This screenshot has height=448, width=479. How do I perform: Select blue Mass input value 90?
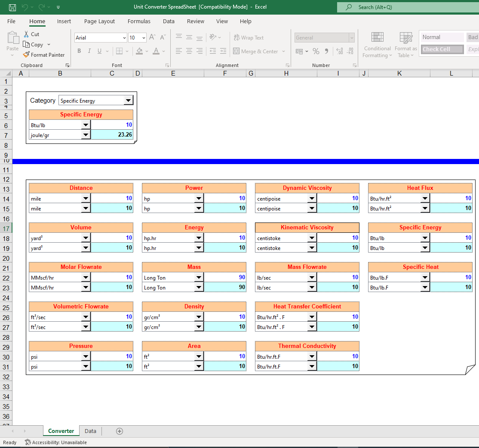click(225, 277)
